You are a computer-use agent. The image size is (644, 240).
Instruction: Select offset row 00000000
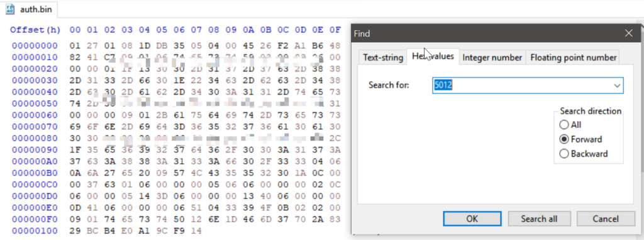35,45
